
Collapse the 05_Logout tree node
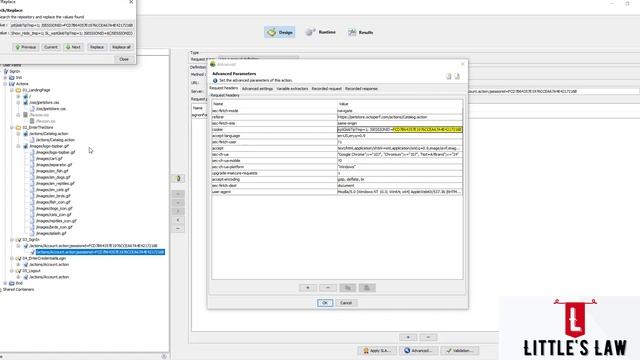click(x=12, y=271)
